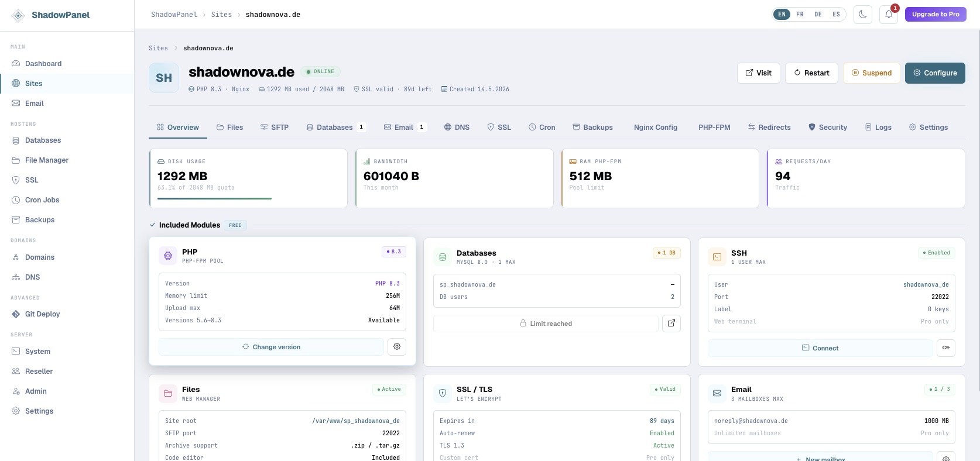980x461 pixels.
Task: Open the Logs tab
Action: pyautogui.click(x=878, y=128)
